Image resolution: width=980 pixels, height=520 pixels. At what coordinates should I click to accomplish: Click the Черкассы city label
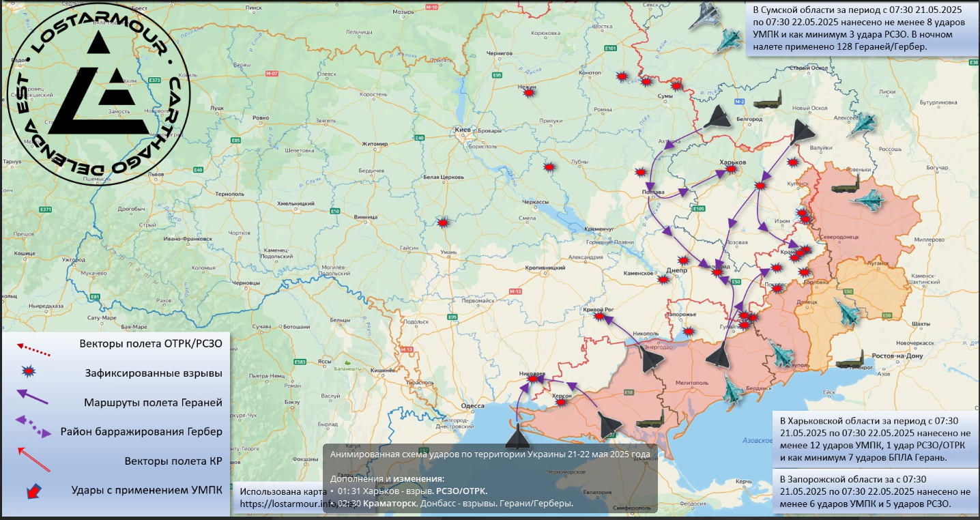[536, 203]
